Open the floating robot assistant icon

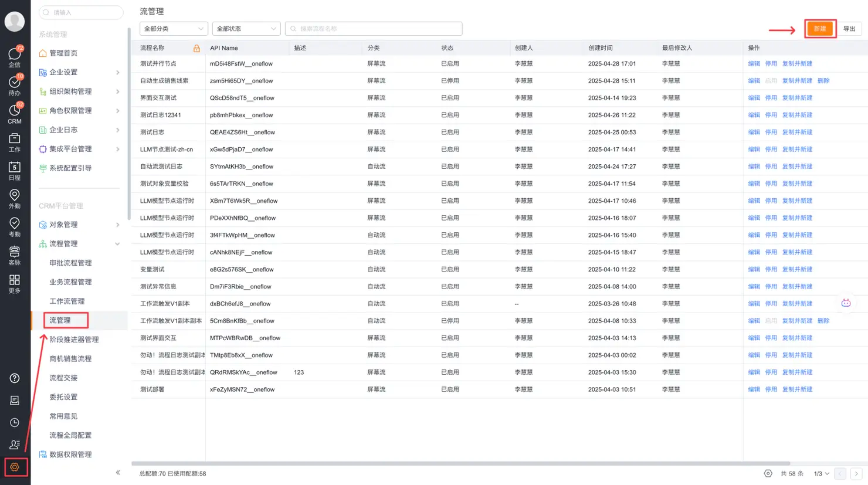click(x=846, y=303)
